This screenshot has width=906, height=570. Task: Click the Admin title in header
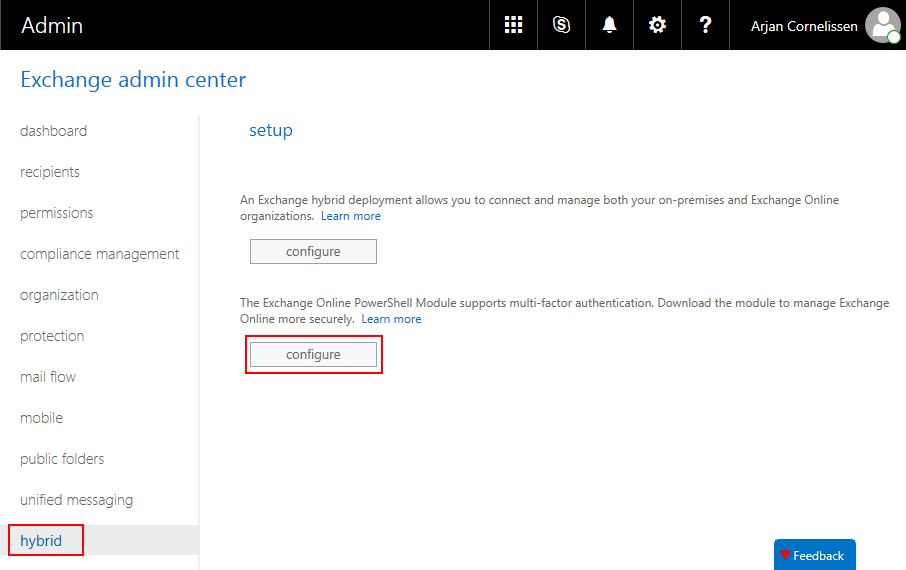52,25
